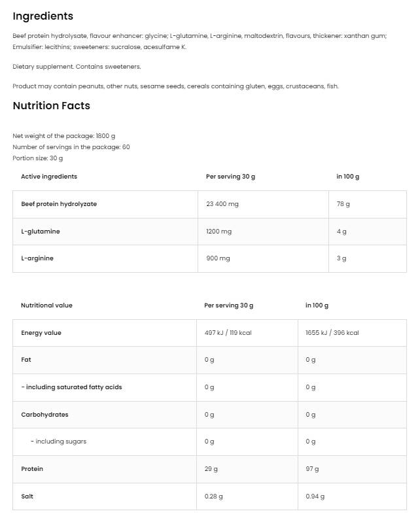Click the Nutrition Facts heading
420x522 pixels.
point(52,106)
